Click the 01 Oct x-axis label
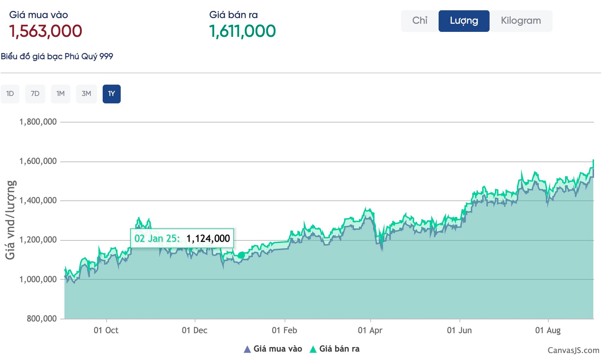The height and width of the screenshot is (364, 611). tap(106, 330)
